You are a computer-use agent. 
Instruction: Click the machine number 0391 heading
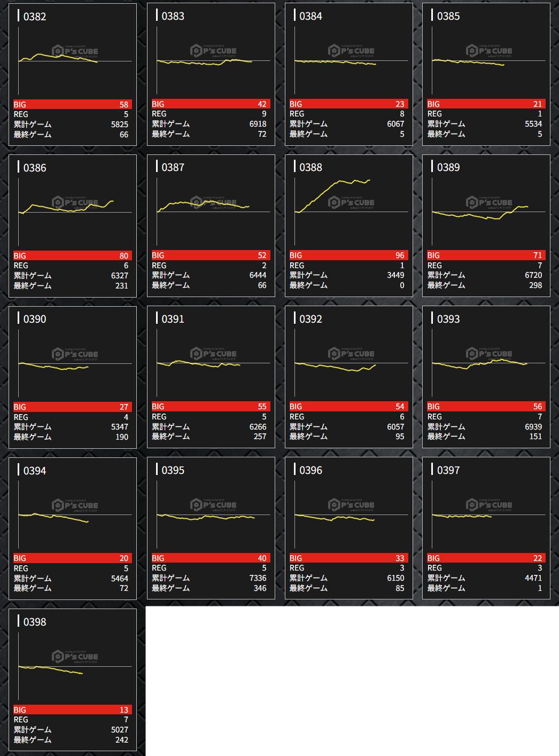coord(173,319)
